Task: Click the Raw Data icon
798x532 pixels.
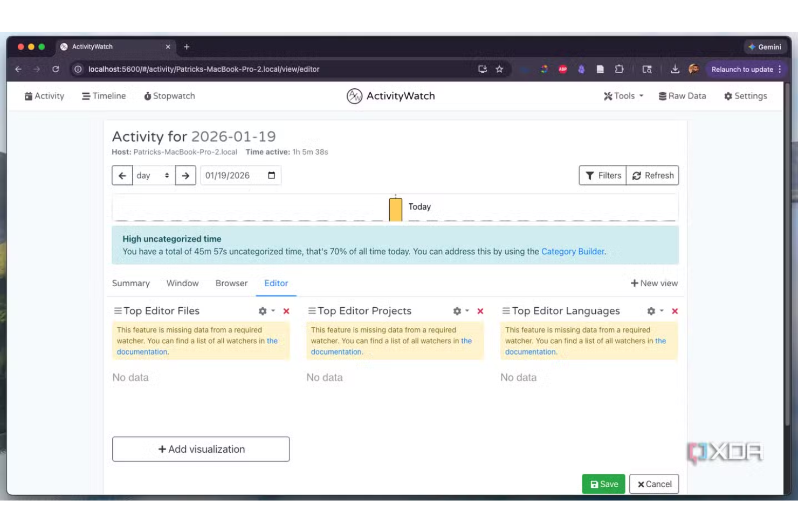Action: click(x=663, y=96)
